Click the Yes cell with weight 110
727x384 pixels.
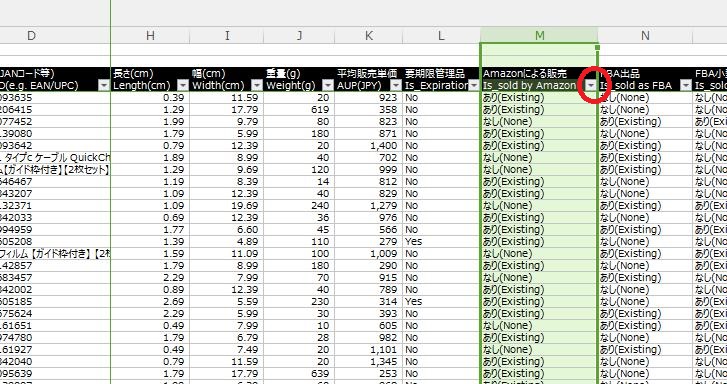click(x=441, y=242)
